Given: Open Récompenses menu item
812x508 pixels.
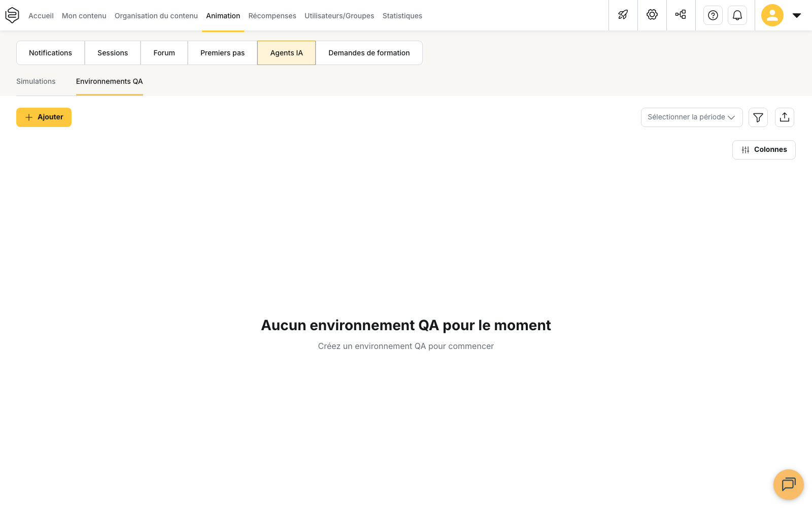Looking at the screenshot, I should [x=273, y=16].
